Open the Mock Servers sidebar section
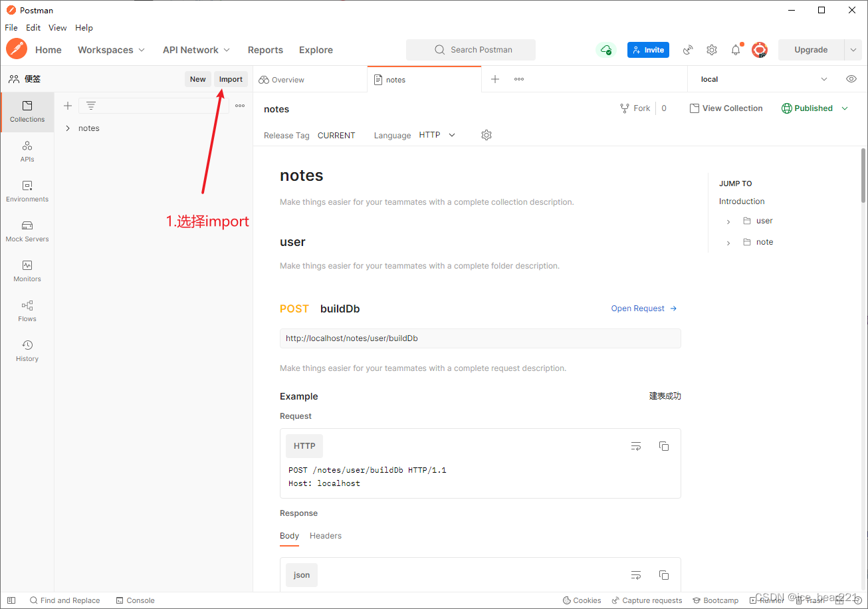 (x=27, y=231)
